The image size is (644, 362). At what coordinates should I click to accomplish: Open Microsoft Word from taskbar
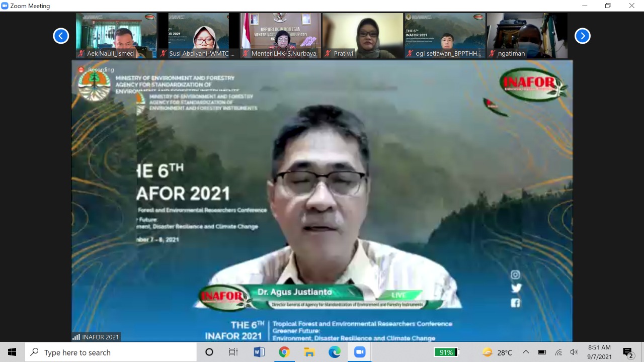coord(259,352)
